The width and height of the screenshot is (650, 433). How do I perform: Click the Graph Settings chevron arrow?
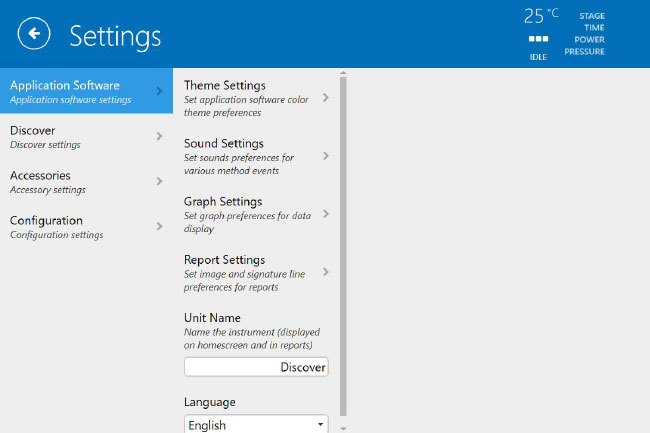(x=326, y=214)
